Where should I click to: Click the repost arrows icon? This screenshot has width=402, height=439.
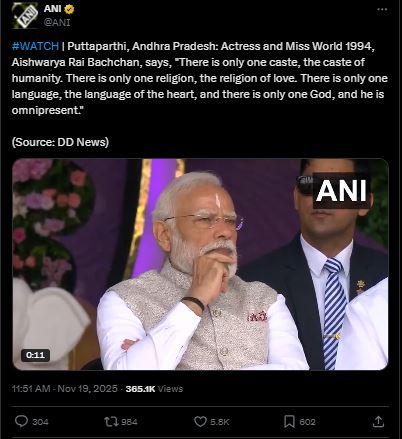[x=110, y=422]
